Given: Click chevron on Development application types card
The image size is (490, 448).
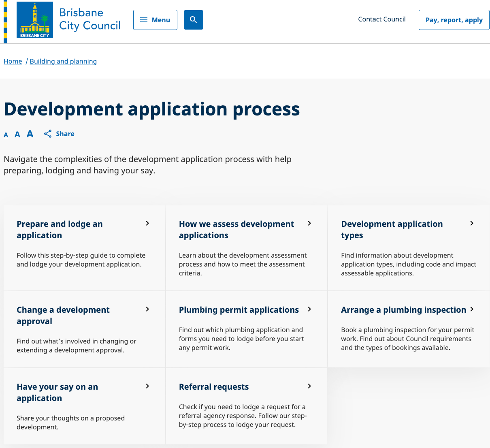Looking at the screenshot, I should coord(472,223).
